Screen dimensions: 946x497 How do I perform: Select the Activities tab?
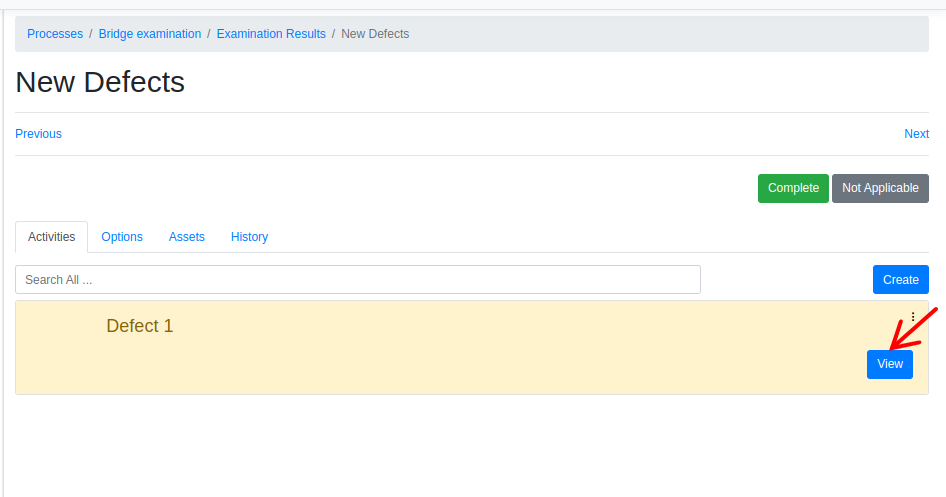tap(52, 237)
